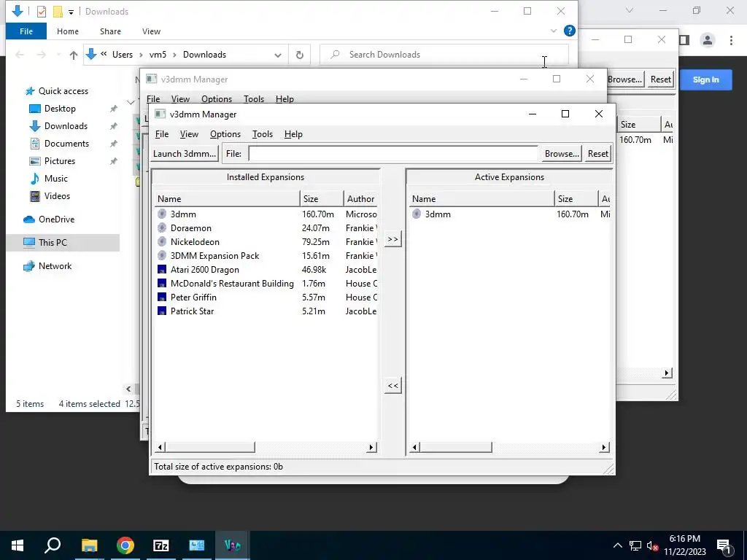The image size is (747, 560).
Task: Open Google Chrome from the taskbar
Action: coord(125,545)
